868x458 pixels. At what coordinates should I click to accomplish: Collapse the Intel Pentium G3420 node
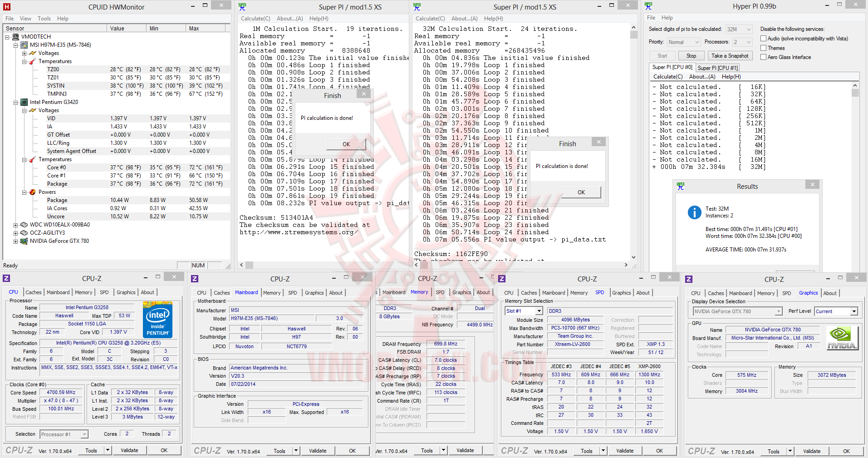16,102
